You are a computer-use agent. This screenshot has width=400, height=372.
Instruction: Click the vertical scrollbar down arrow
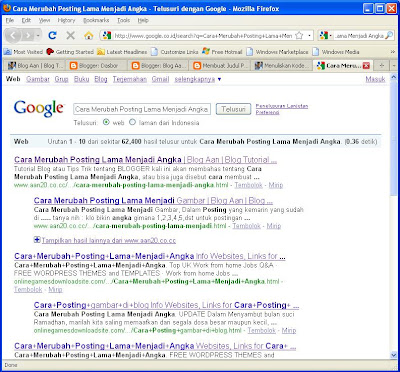tap(394, 355)
